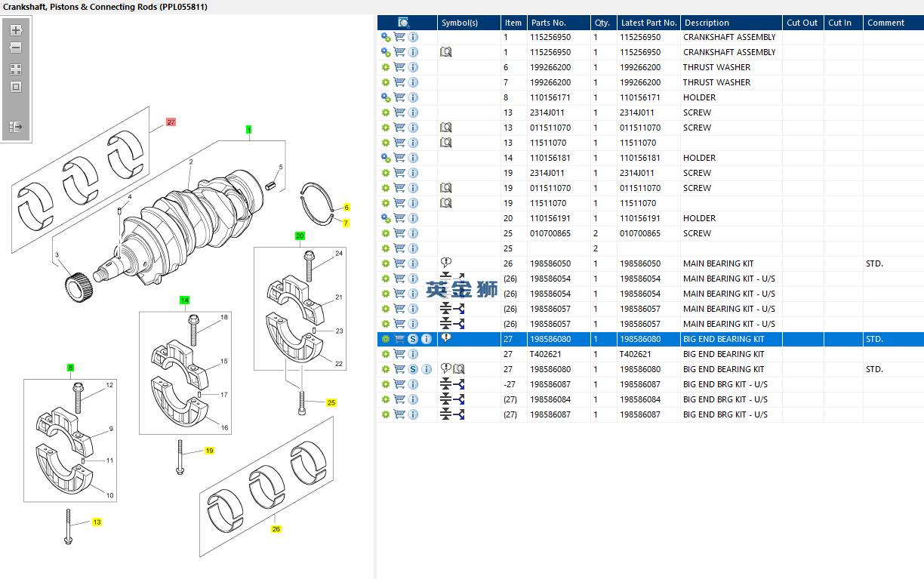
Task: Click the red callout 27 in diagram
Action: [x=171, y=122]
